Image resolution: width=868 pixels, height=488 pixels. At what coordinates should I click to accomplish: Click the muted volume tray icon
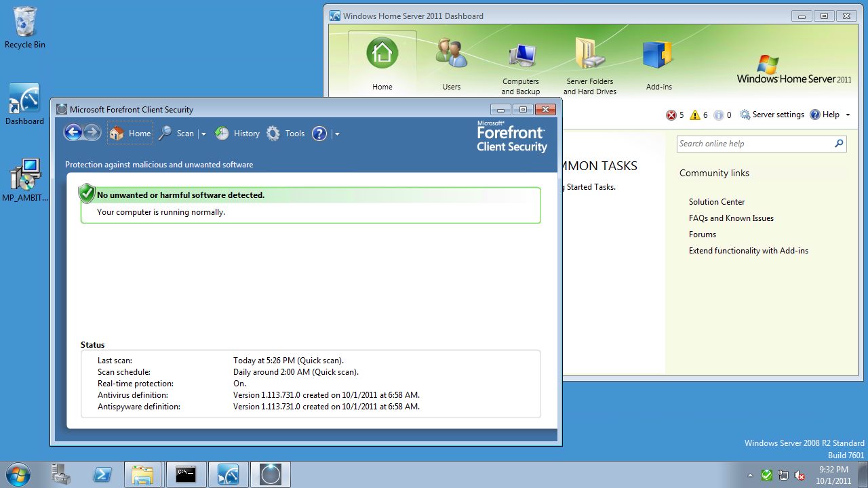coord(800,475)
